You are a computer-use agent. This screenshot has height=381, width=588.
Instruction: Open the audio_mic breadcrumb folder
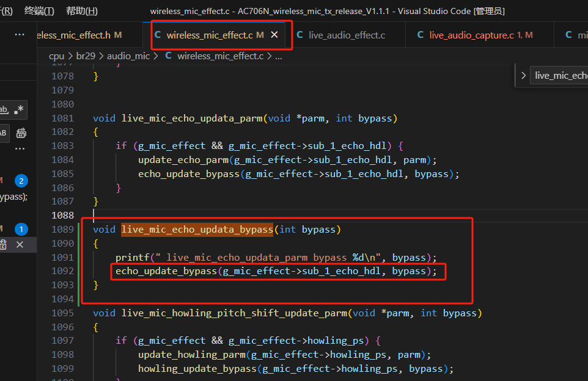click(x=128, y=56)
